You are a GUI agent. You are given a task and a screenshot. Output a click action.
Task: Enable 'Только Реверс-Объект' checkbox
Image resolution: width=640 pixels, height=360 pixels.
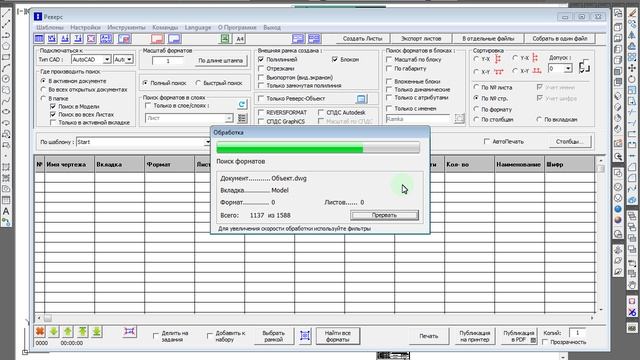pos(261,98)
